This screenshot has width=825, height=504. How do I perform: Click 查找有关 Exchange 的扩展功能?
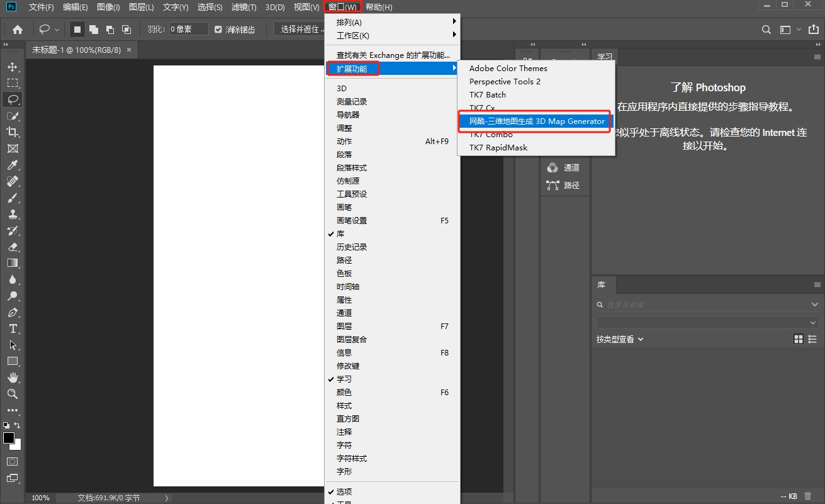point(393,55)
